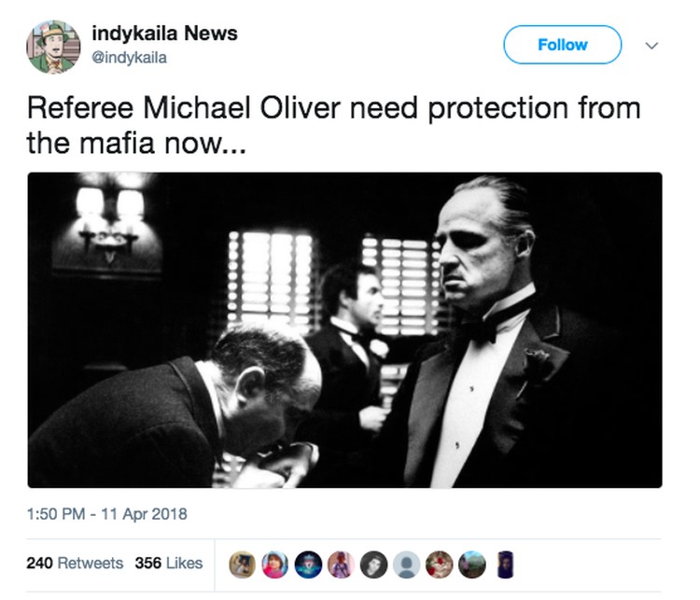Open the 1:50 PM 11 Apr 2018 timestamp
The image size is (700, 600).
point(106,514)
